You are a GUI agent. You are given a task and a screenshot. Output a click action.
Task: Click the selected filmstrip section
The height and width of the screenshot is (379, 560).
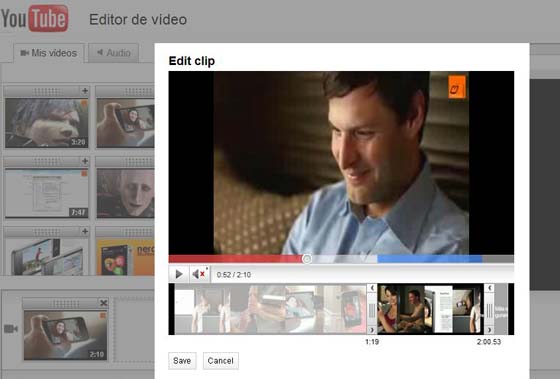pyautogui.click(x=431, y=309)
